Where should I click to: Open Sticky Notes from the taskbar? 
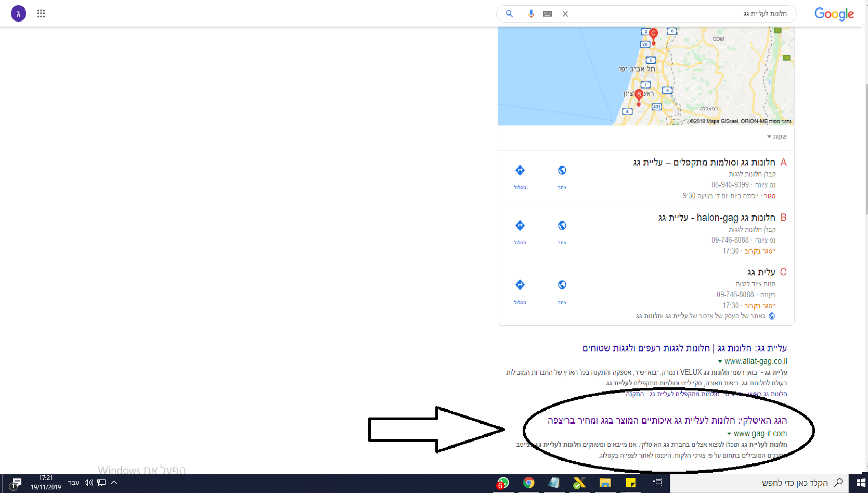pos(631,483)
